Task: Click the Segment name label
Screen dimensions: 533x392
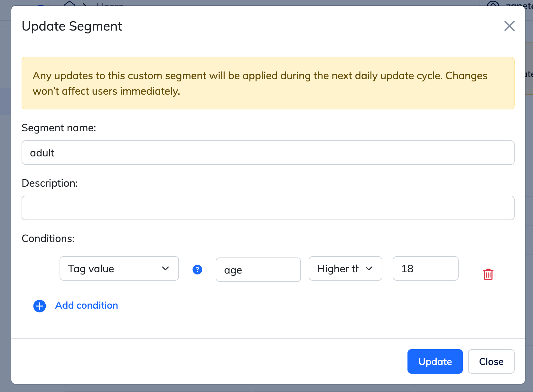Action: 59,128
